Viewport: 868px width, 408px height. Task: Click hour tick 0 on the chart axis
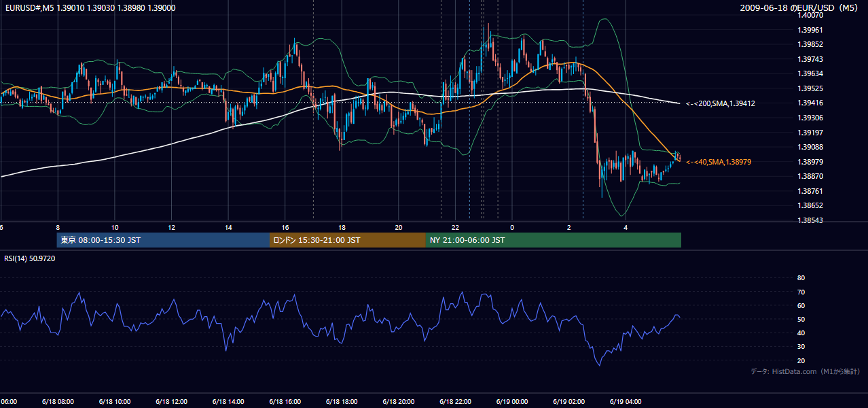pos(512,227)
